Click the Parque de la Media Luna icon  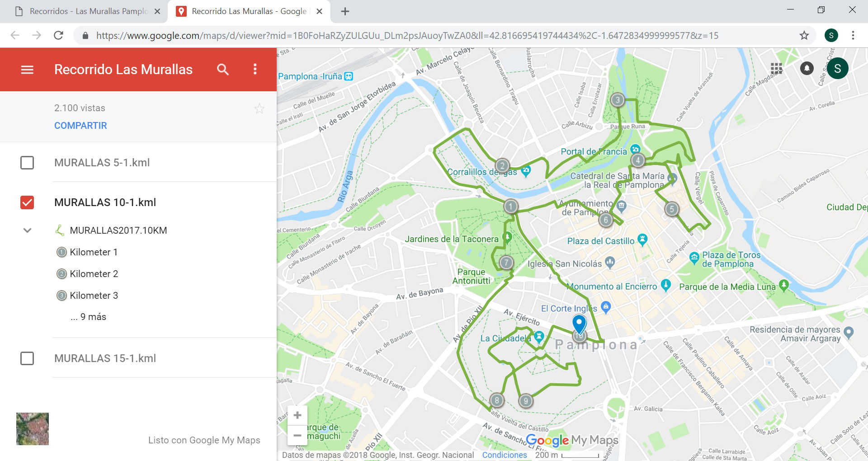pos(784,285)
